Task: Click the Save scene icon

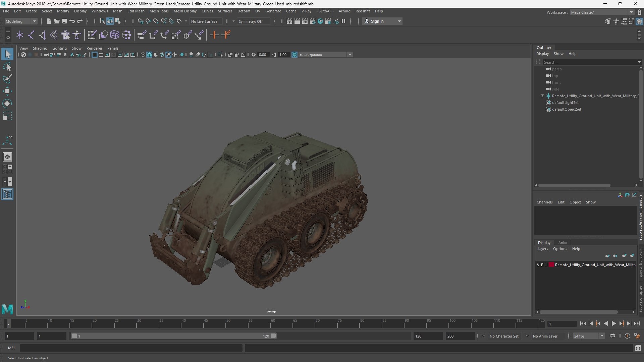Action: coord(64,21)
